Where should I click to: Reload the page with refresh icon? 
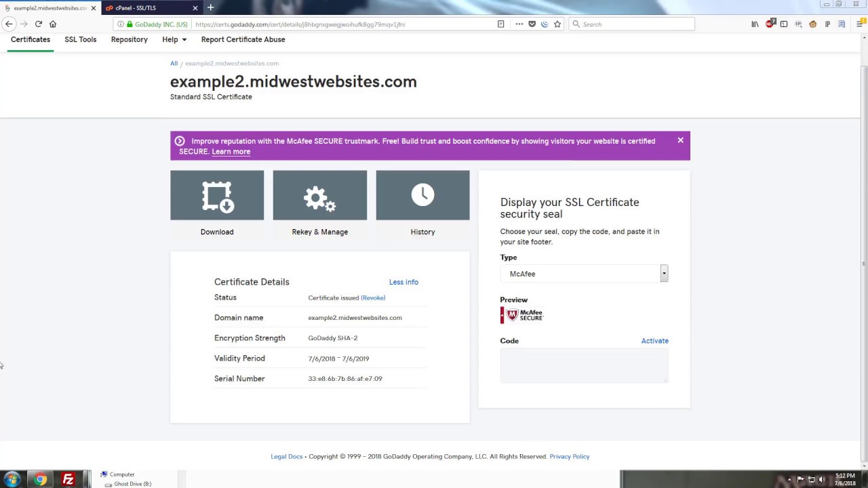coord(39,24)
